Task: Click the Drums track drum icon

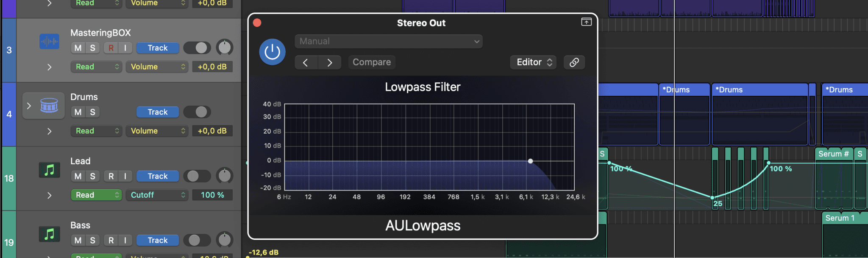Action: (x=49, y=105)
